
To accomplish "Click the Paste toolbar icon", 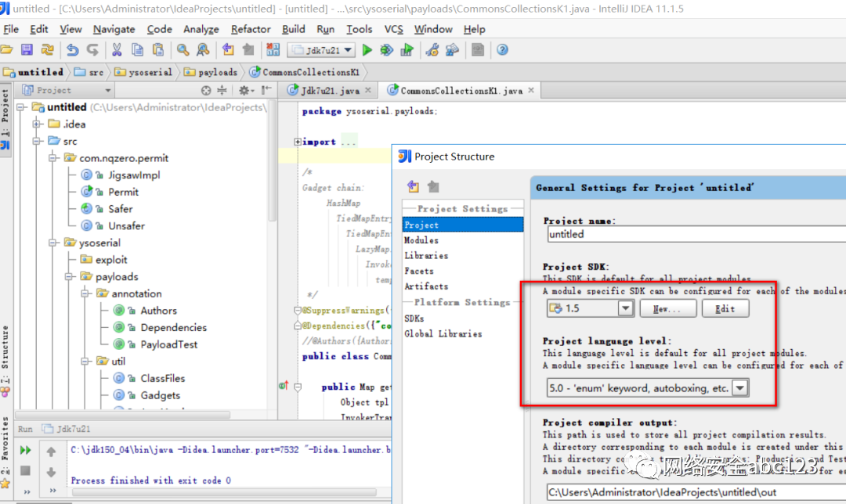I will coord(158,50).
